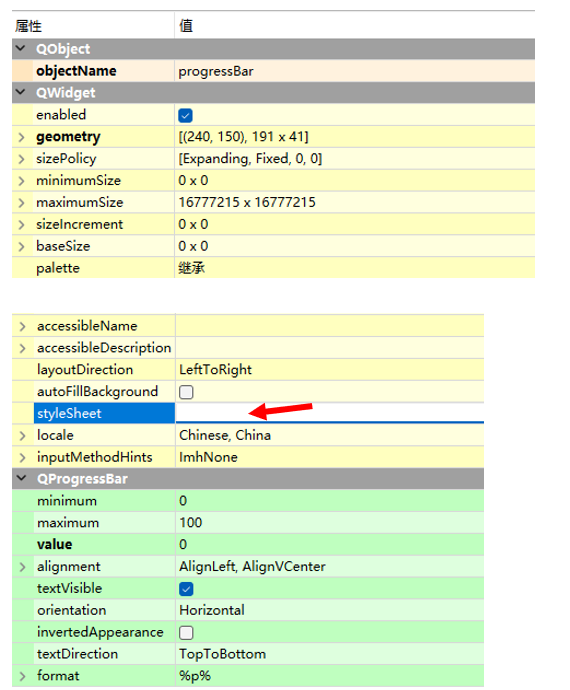570x690 pixels.
Task: Select the value property name in QProgressBar
Action: pyautogui.click(x=55, y=544)
